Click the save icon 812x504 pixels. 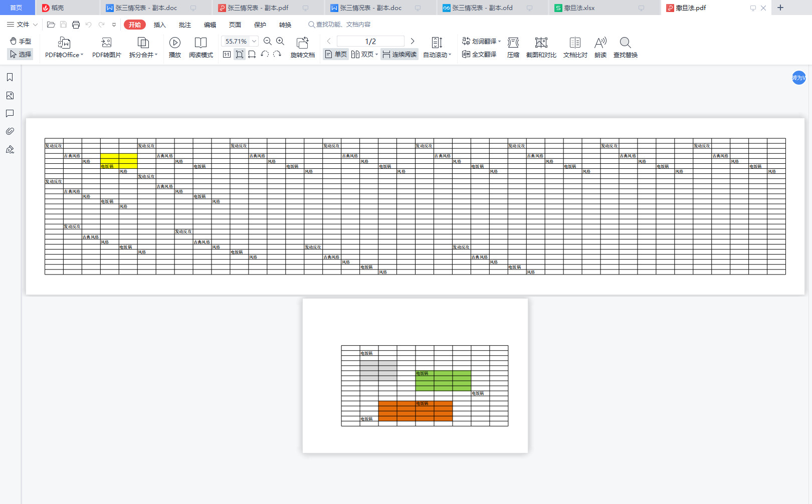pos(63,25)
